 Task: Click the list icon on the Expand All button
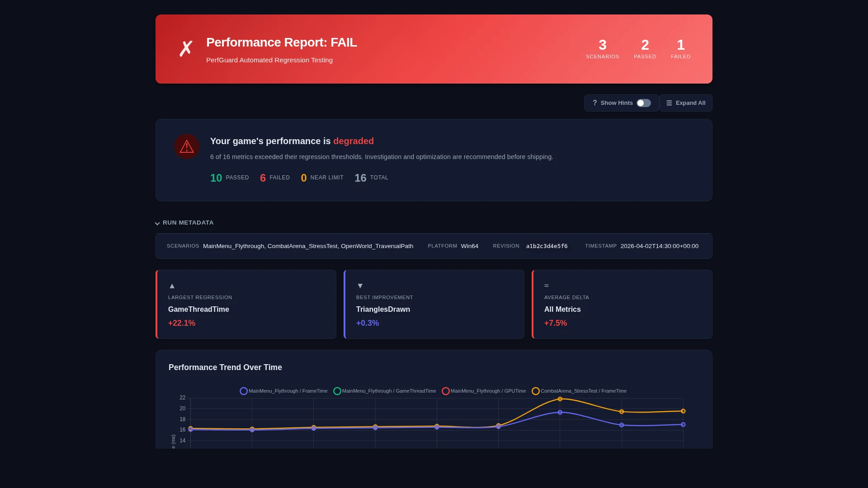pyautogui.click(x=670, y=103)
